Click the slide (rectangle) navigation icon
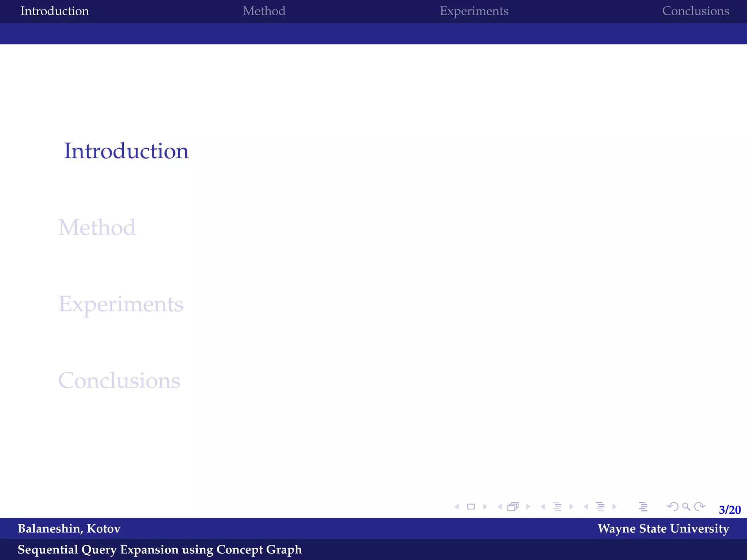 (471, 507)
